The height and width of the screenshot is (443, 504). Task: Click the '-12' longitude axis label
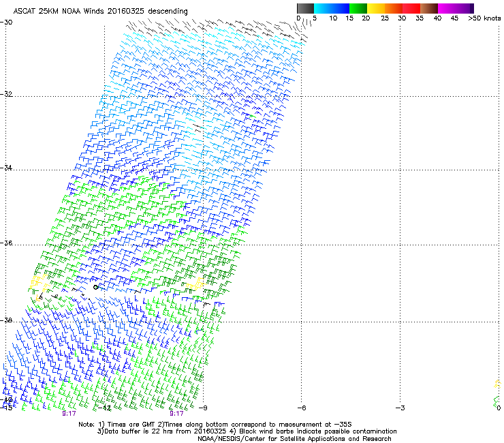point(105,408)
